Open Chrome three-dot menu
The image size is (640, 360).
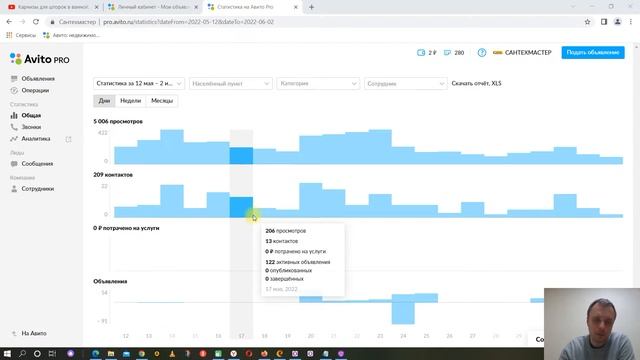tap(631, 22)
